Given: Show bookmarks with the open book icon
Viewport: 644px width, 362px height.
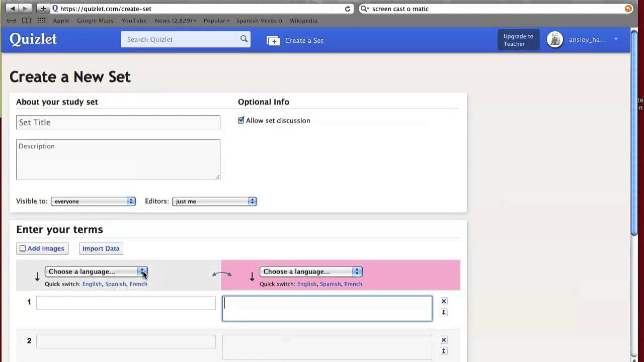Looking at the screenshot, I should [26, 21].
